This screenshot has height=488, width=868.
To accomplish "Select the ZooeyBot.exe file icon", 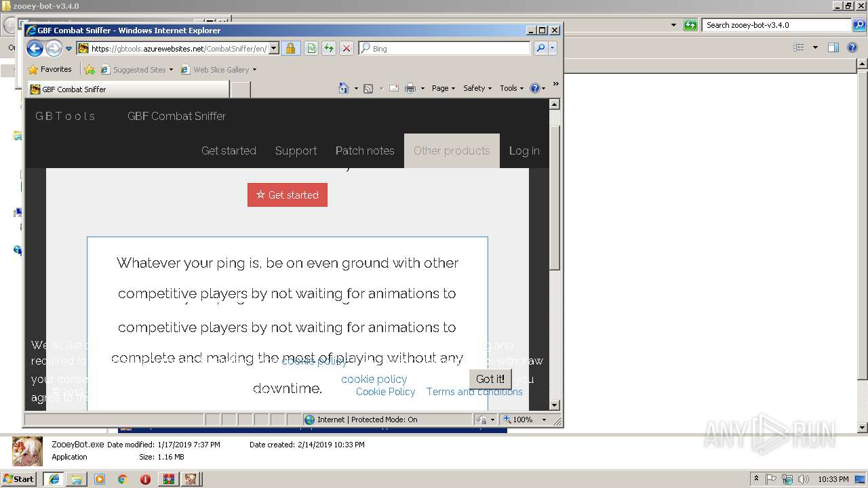I will (x=28, y=451).
